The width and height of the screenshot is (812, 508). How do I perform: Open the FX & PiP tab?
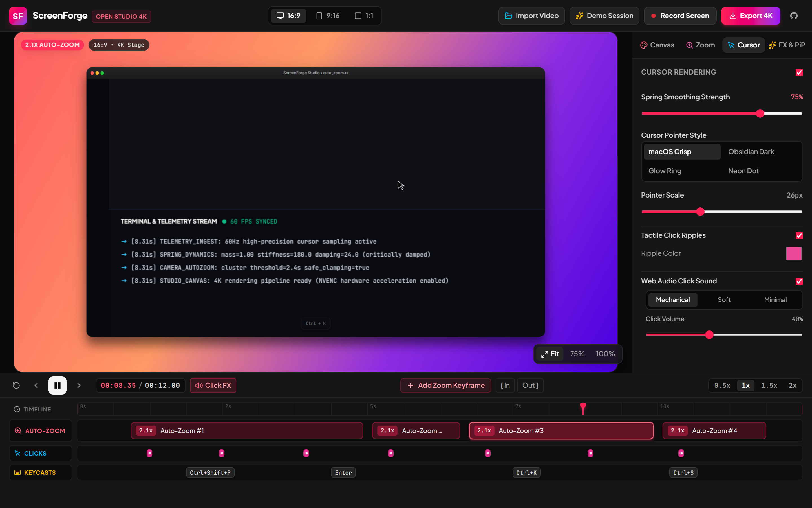787,45
